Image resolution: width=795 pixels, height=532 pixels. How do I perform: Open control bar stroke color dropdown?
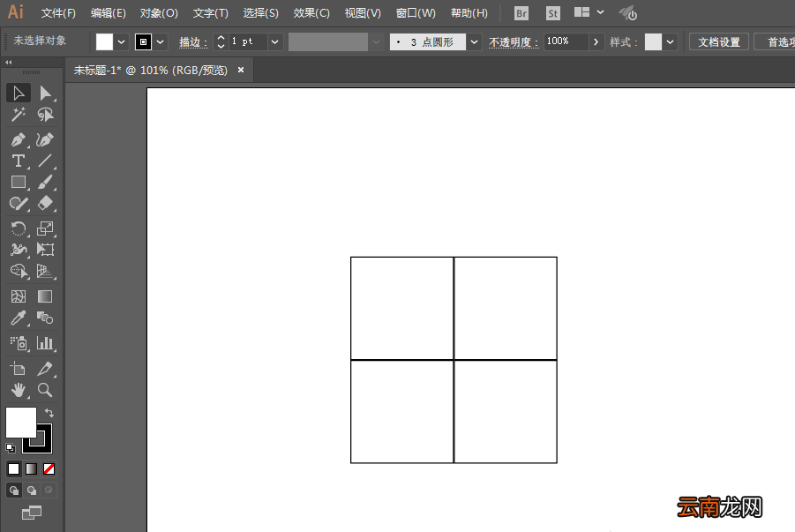click(x=161, y=42)
